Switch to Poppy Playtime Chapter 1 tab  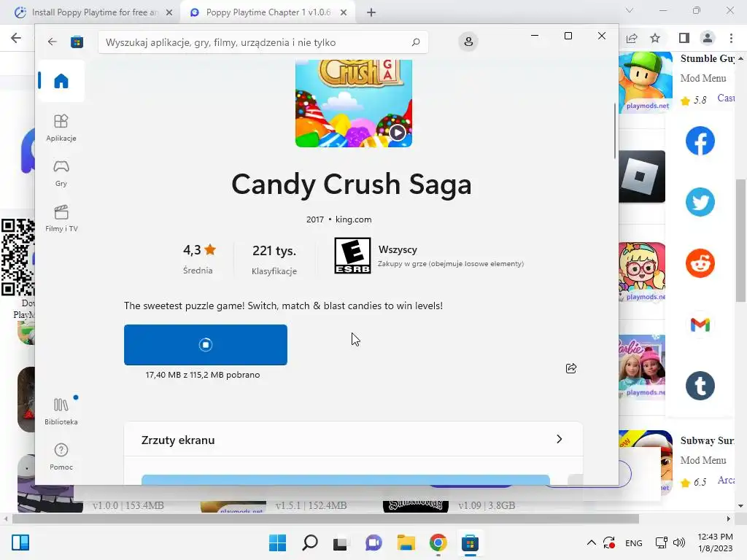[267, 12]
